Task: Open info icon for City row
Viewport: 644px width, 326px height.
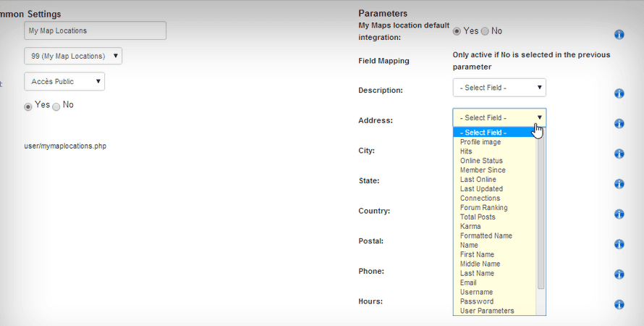Action: coord(619,154)
